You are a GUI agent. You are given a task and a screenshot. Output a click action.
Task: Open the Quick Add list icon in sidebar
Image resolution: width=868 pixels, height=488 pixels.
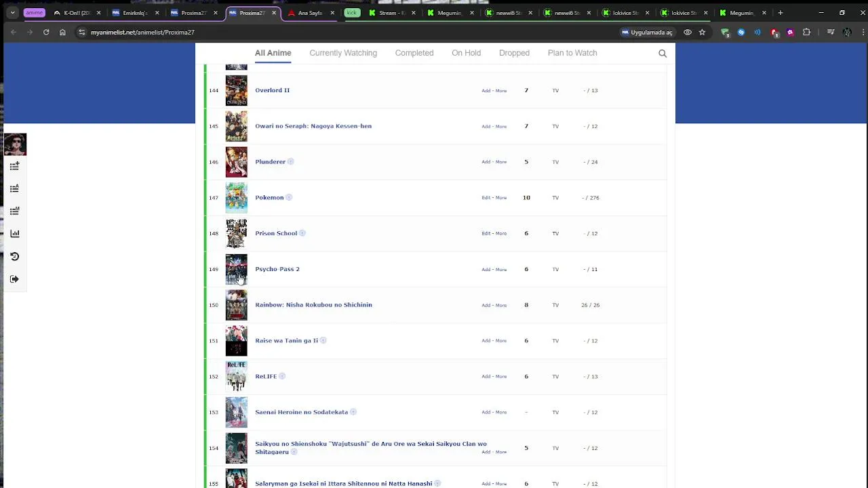pyautogui.click(x=14, y=166)
